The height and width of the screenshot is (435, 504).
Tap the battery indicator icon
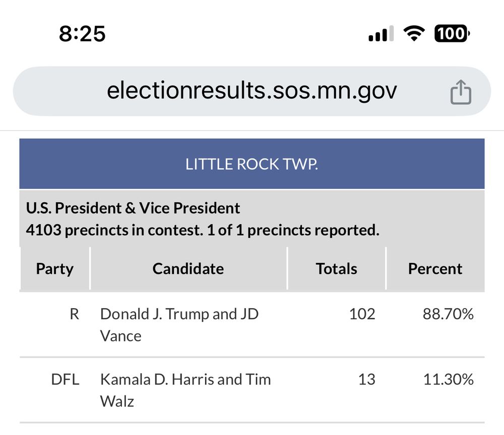(452, 34)
